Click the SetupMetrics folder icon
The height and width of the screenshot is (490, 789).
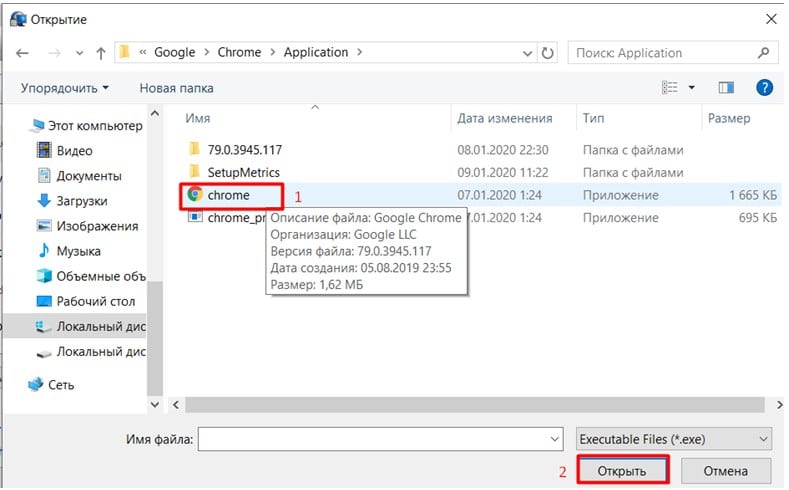point(195,172)
